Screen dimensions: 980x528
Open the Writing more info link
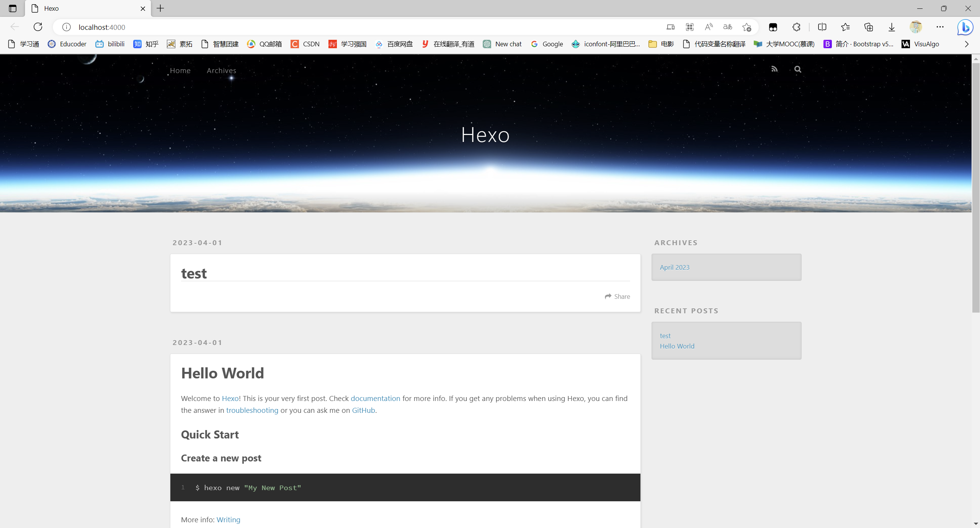pos(228,520)
